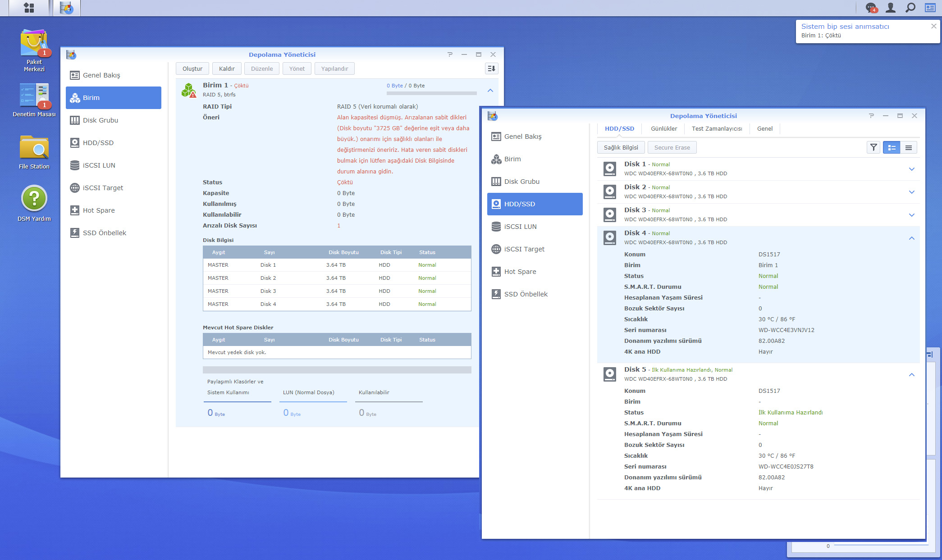Click the Oluştur button
Image resolution: width=942 pixels, height=560 pixels.
tap(192, 68)
